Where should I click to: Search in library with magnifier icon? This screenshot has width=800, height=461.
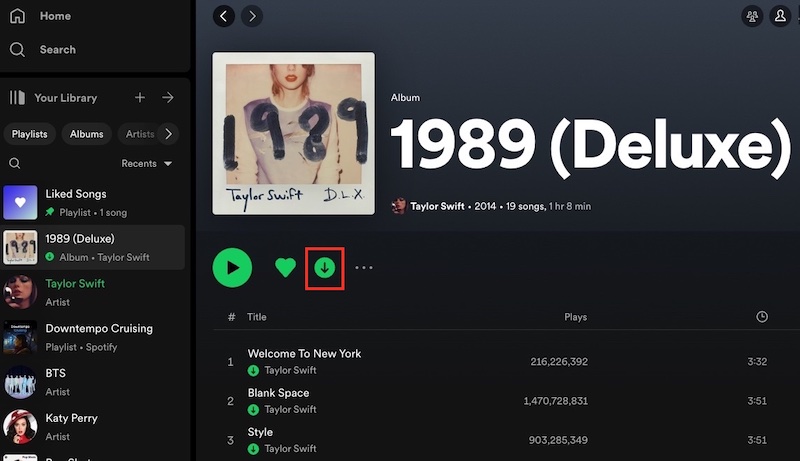click(x=15, y=163)
